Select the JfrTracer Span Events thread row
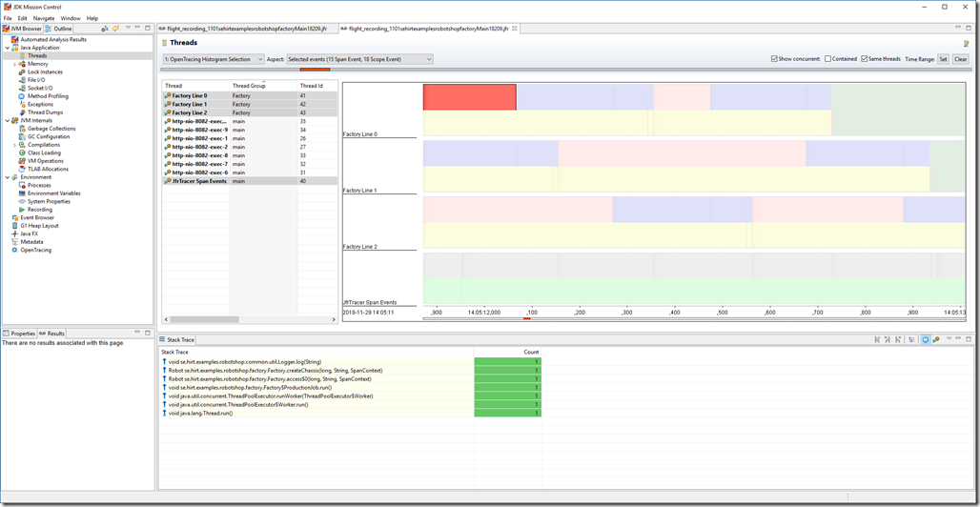The height and width of the screenshot is (507, 980). (250, 181)
